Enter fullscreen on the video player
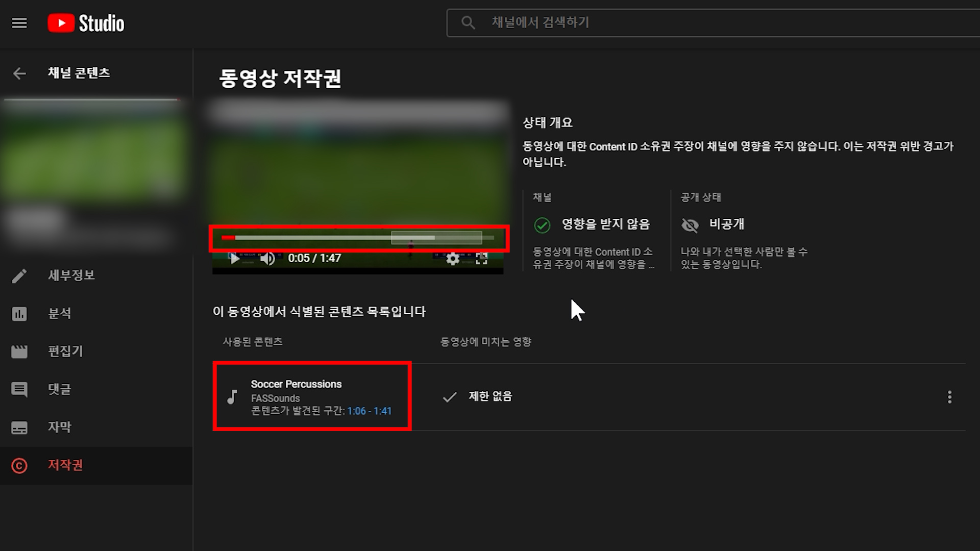The width and height of the screenshot is (980, 551). pos(481,259)
